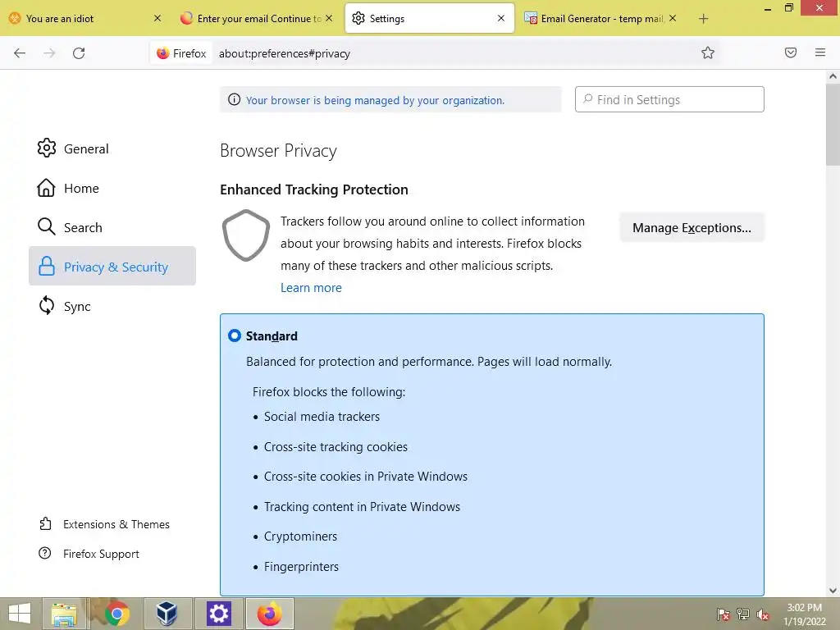The image size is (840, 630).
Task: Click the 'Cross-site tracking cookies' list item
Action: pyautogui.click(x=336, y=447)
